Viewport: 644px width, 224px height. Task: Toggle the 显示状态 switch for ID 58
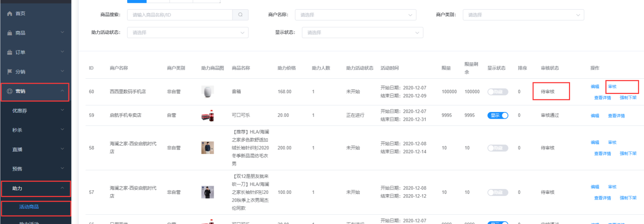(498, 148)
